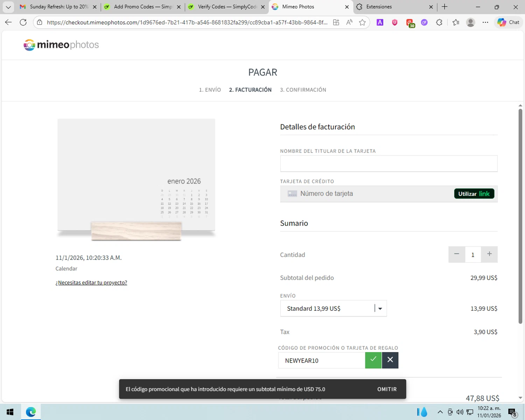Click ¿Necesitas editar tu proyecto? link

(91, 282)
